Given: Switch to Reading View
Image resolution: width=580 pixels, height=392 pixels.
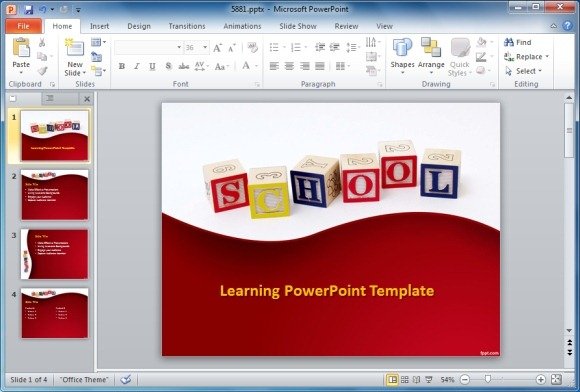Looking at the screenshot, I should (417, 379).
